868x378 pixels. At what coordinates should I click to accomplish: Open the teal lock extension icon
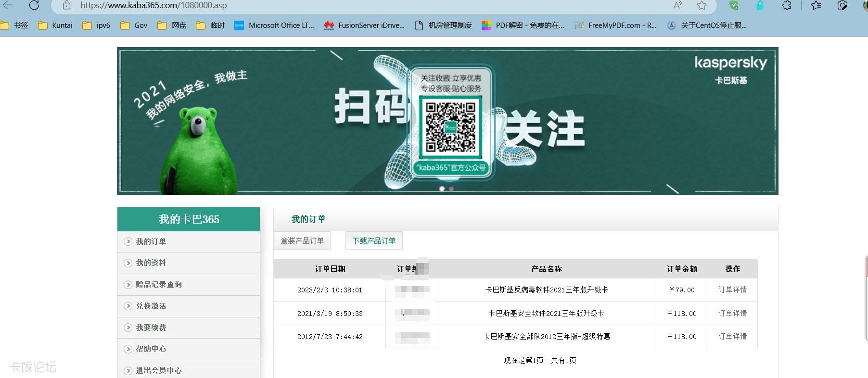coord(760,5)
